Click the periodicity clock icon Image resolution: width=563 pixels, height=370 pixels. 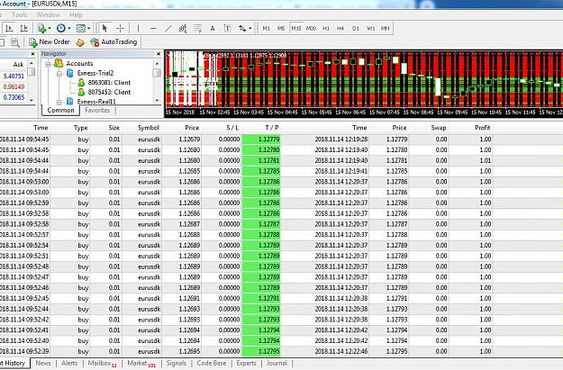click(x=61, y=28)
